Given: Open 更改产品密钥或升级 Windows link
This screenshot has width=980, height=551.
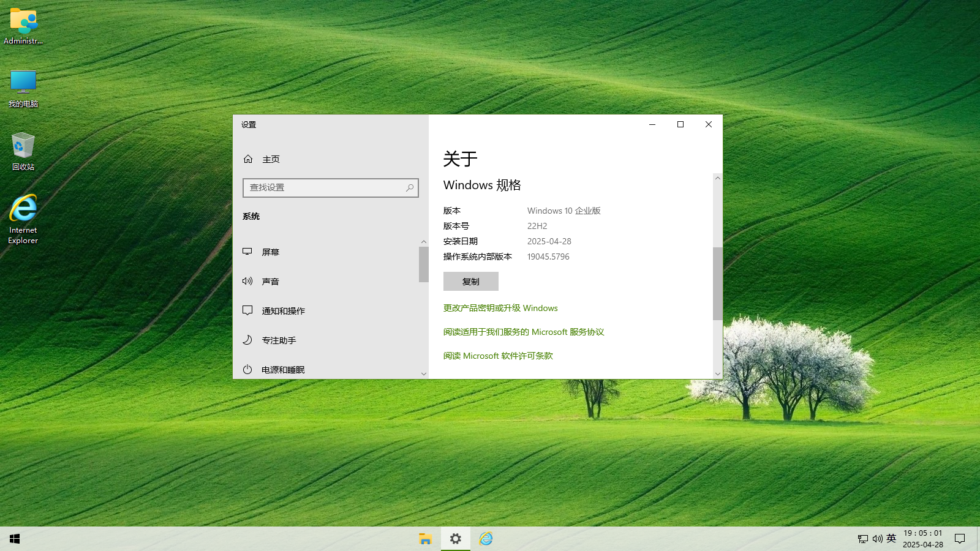Looking at the screenshot, I should (500, 308).
